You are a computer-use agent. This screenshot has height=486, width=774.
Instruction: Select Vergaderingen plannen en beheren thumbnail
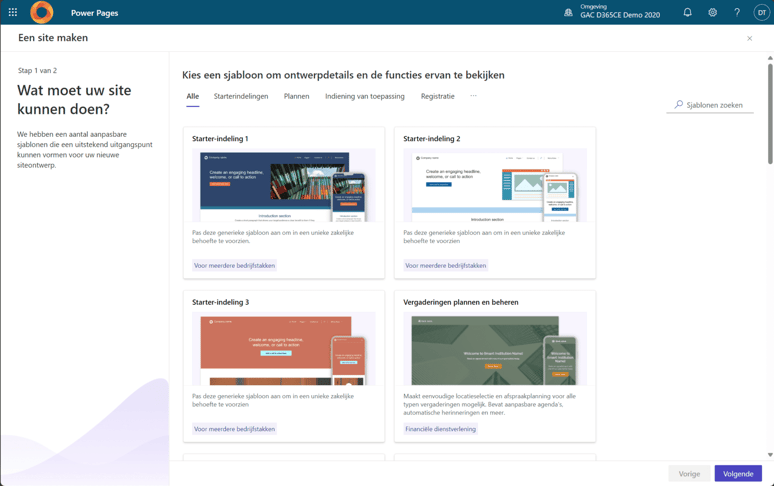click(x=495, y=349)
